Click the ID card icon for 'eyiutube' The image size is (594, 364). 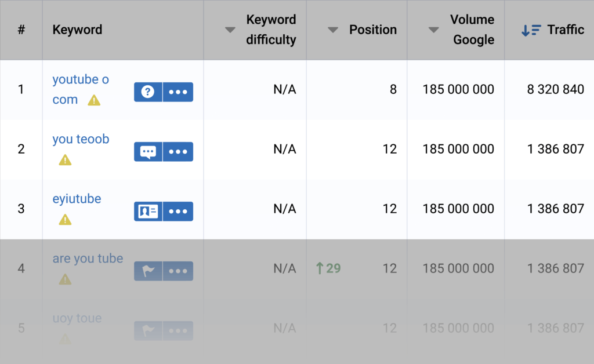point(148,212)
